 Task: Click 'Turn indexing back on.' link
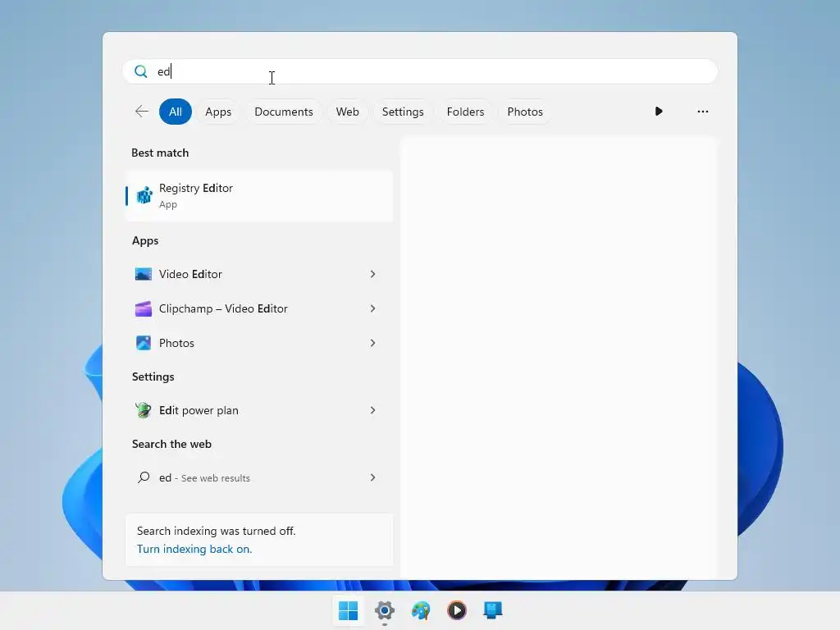coord(194,549)
